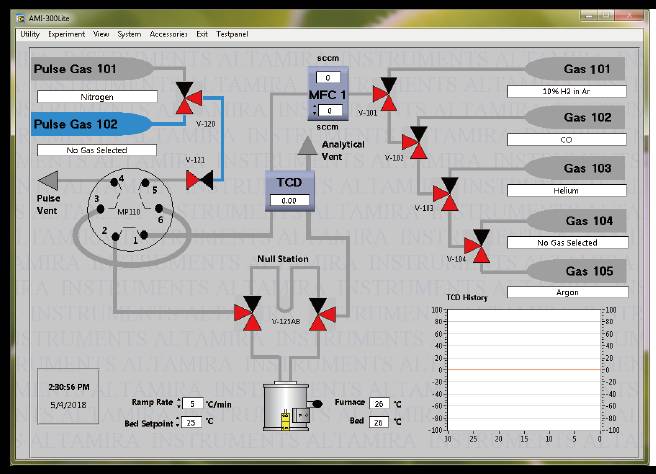Click the V-101 three-way valve

click(x=384, y=95)
